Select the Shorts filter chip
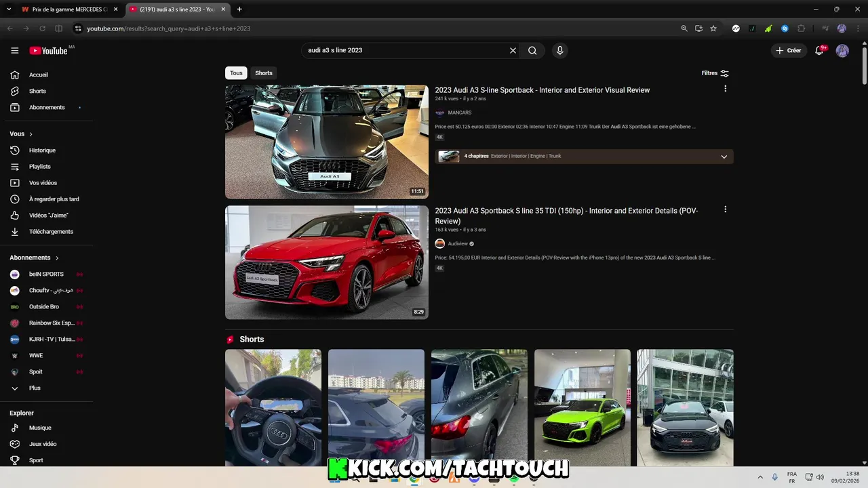868x488 pixels. (264, 73)
